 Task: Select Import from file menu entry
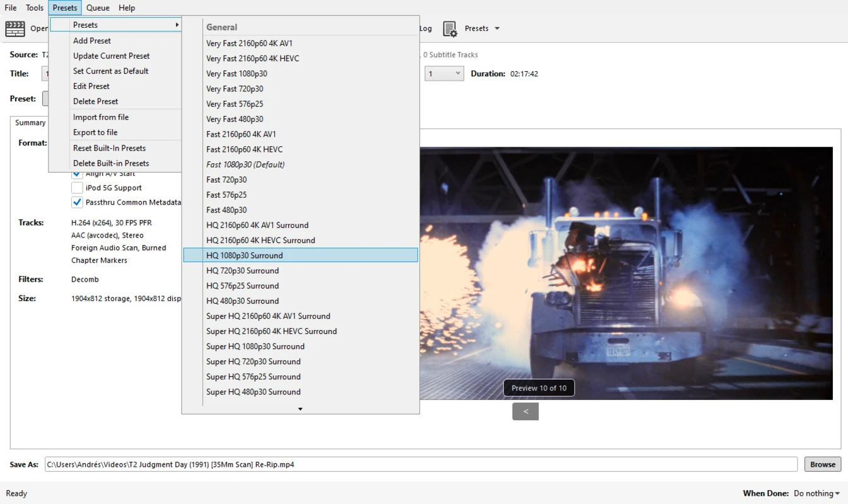(x=101, y=117)
